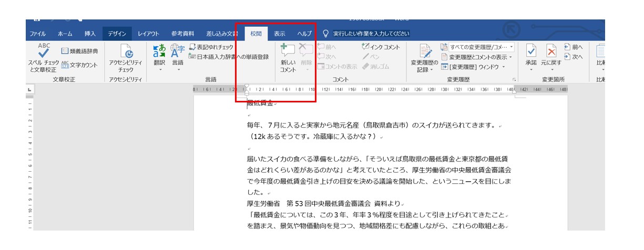Switch to the 挿入 tab
The width and height of the screenshot is (644, 250).
[x=90, y=34]
